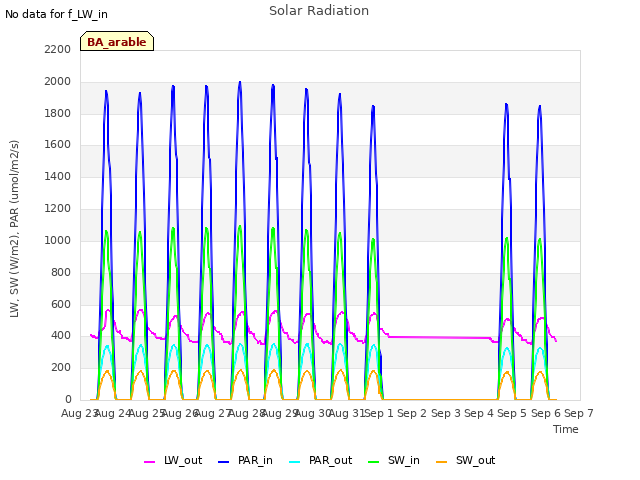Click the 2200 y-axis tick label
640x480 pixels.
pyautogui.click(x=58, y=49)
